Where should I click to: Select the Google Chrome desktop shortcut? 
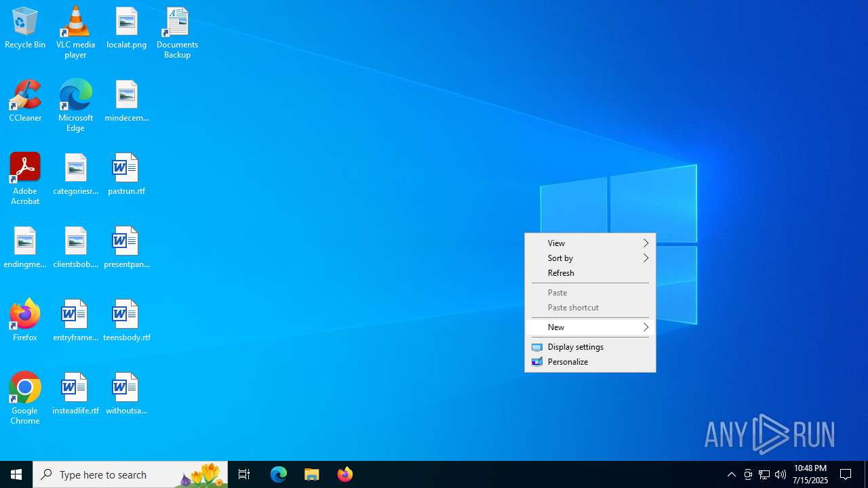(25, 399)
